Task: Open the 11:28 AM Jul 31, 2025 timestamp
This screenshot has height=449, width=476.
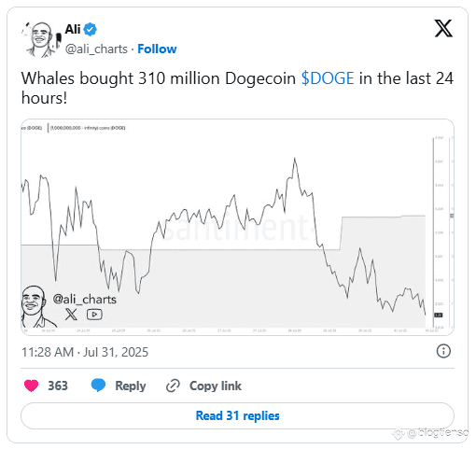Action: tap(85, 352)
